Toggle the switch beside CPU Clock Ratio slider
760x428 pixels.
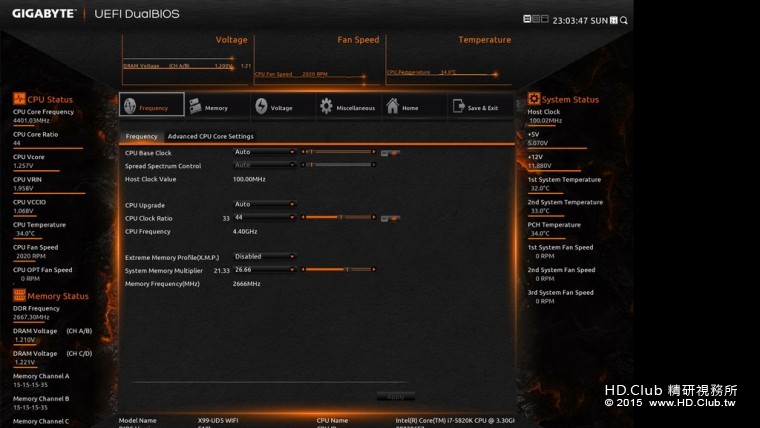click(x=390, y=219)
